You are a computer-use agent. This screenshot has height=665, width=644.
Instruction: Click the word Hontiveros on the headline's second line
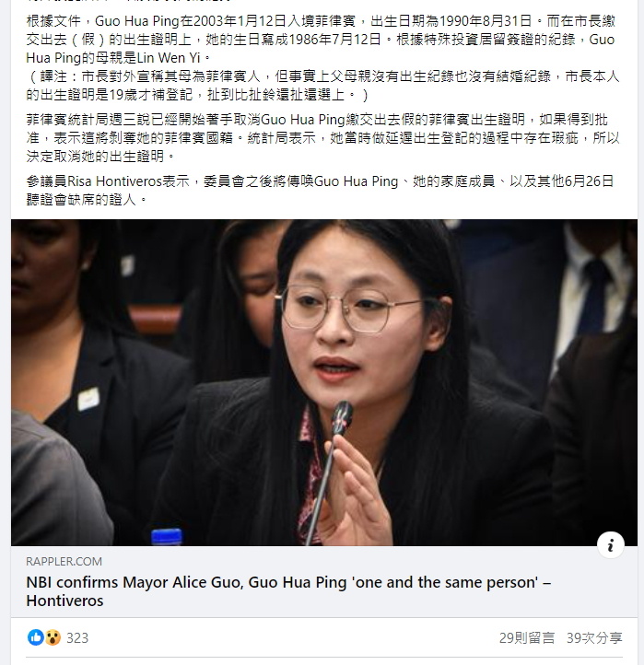tap(64, 601)
